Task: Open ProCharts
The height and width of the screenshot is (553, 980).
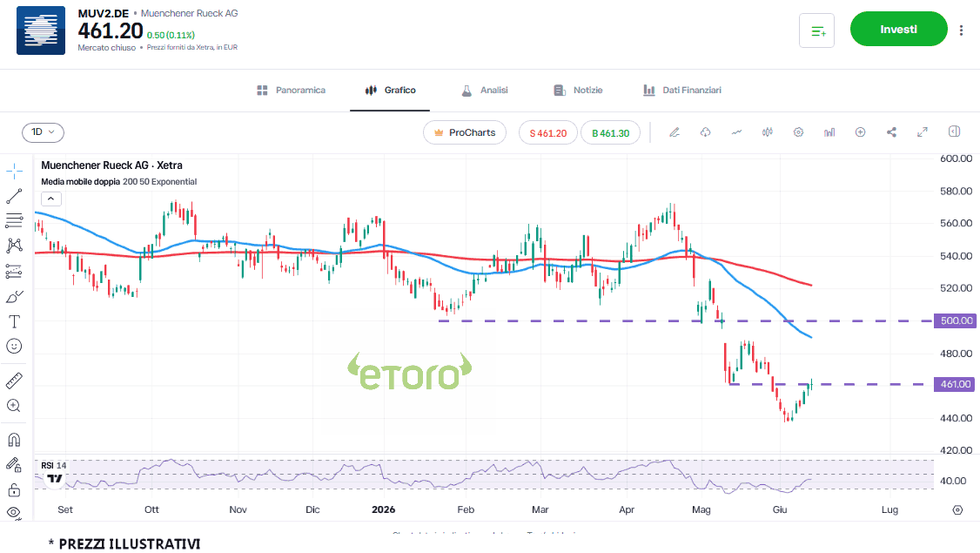Action: [x=465, y=132]
